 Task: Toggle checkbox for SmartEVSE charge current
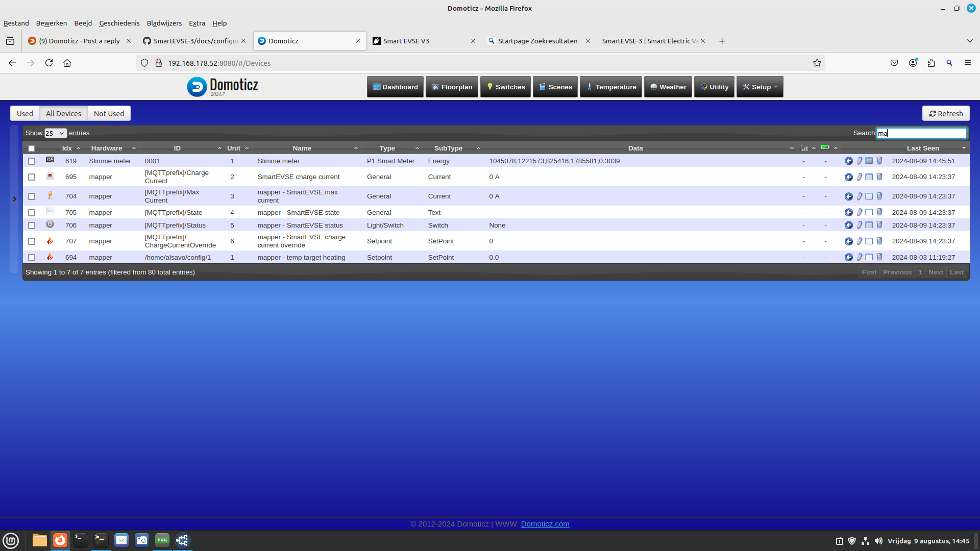(32, 176)
